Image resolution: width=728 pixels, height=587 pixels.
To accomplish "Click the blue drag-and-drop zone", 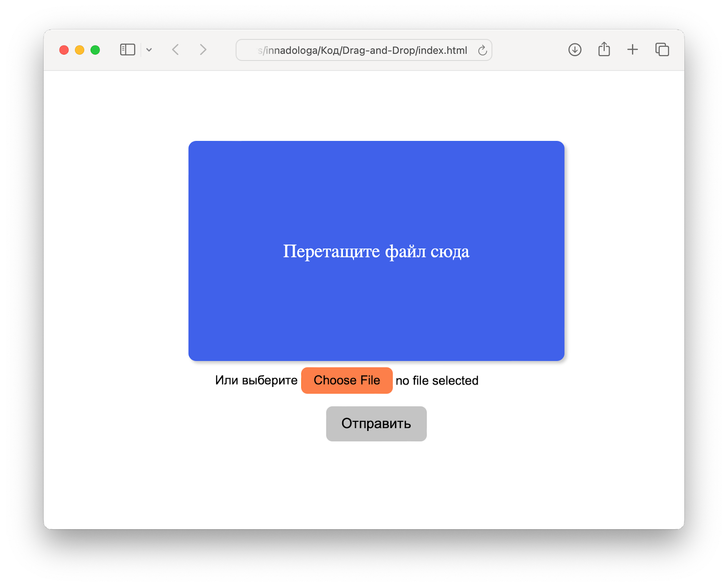I will click(x=376, y=309).
